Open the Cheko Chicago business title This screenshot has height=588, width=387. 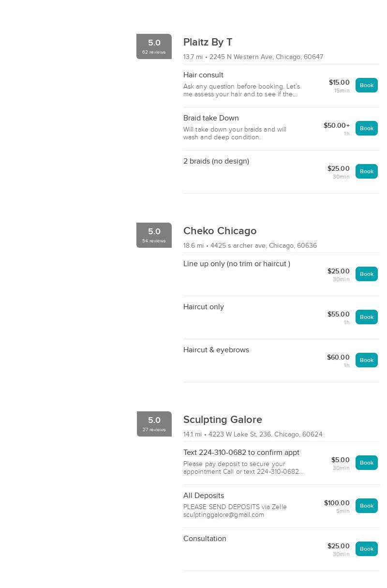(220, 231)
